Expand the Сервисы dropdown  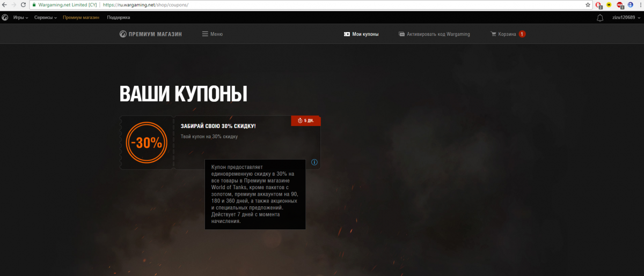(46, 18)
